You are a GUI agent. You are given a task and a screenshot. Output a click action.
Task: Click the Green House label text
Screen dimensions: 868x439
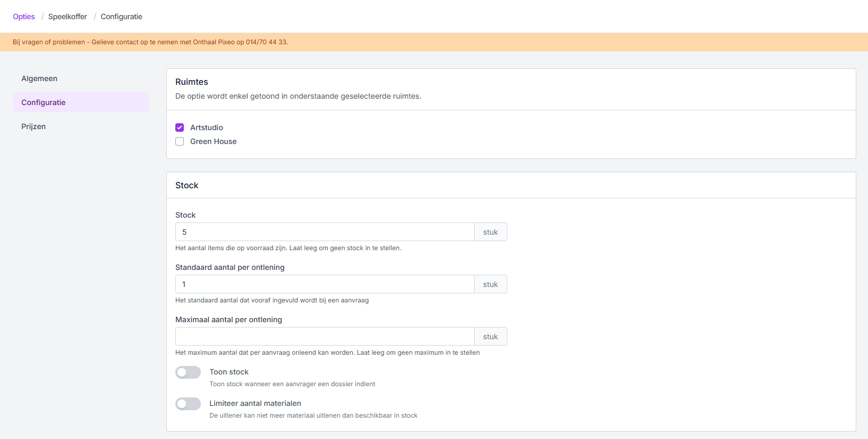coord(213,141)
